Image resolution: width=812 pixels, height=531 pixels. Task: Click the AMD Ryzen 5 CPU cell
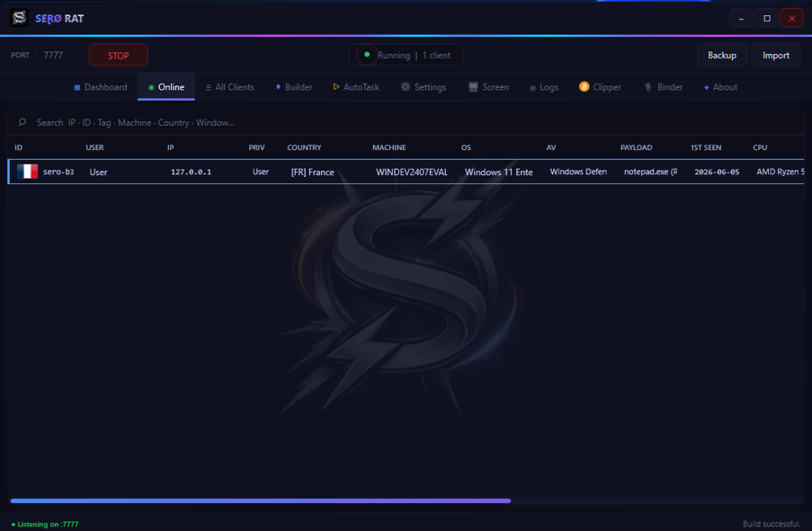tap(781, 172)
